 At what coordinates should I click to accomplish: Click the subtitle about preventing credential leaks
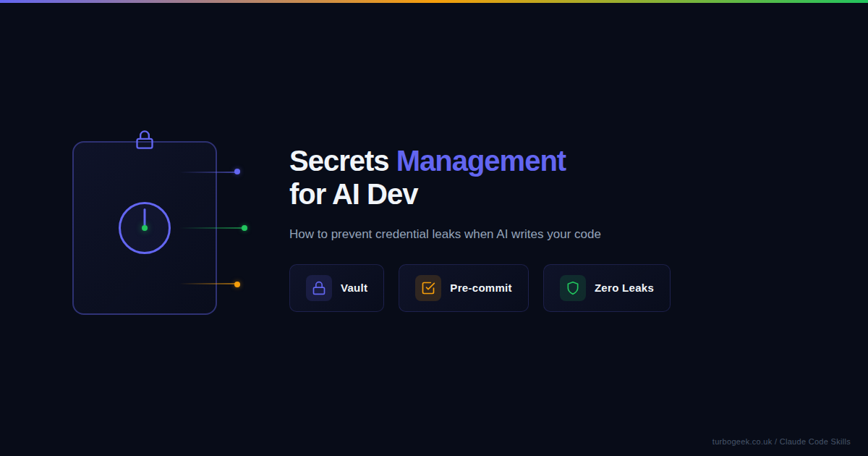click(x=445, y=235)
